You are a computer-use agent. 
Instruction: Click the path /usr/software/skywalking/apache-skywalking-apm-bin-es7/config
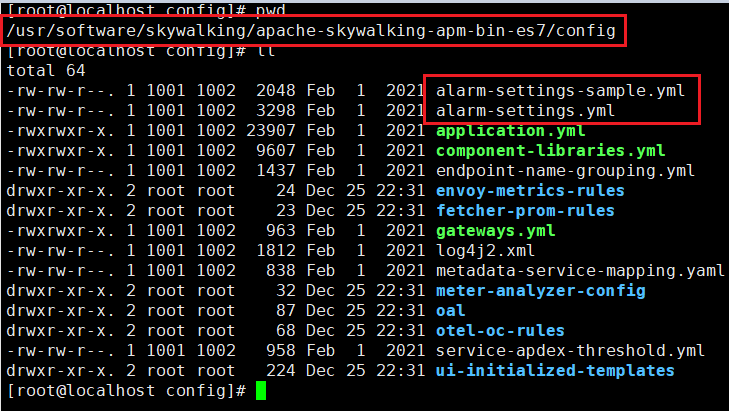pos(311,31)
